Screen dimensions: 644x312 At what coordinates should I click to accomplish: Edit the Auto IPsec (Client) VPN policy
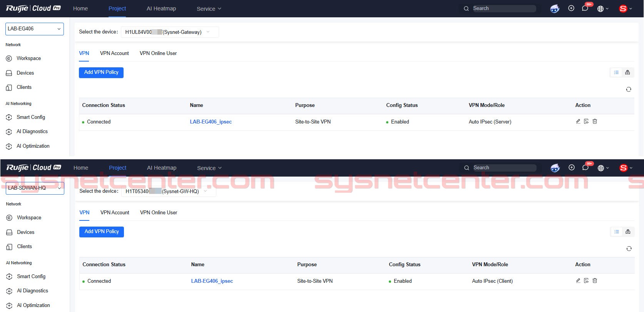pyautogui.click(x=578, y=281)
